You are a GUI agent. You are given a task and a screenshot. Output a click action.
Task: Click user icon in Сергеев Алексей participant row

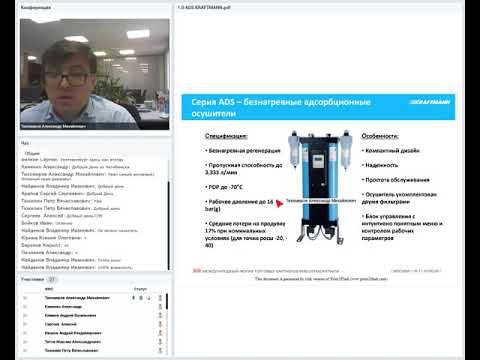(160, 324)
